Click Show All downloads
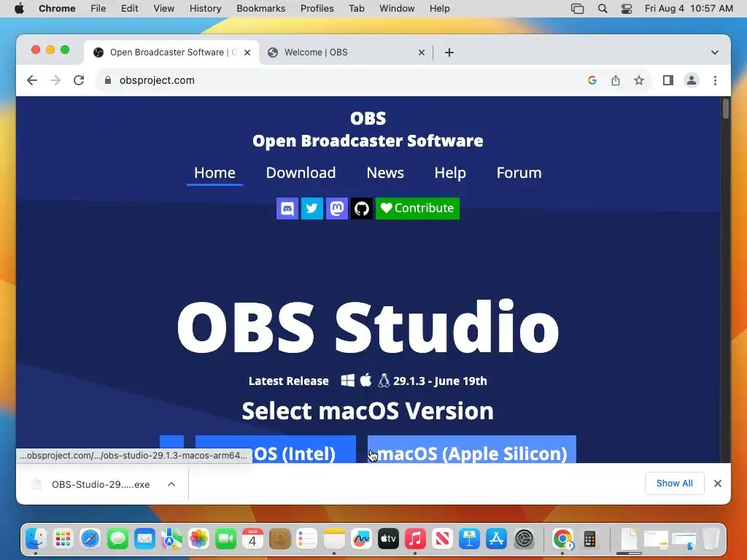The image size is (747, 560). click(x=675, y=483)
